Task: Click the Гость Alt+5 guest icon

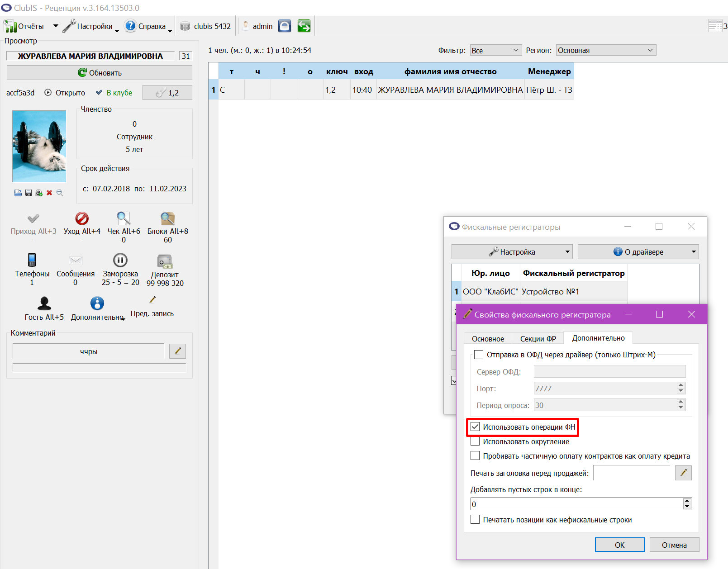Action: 44,303
